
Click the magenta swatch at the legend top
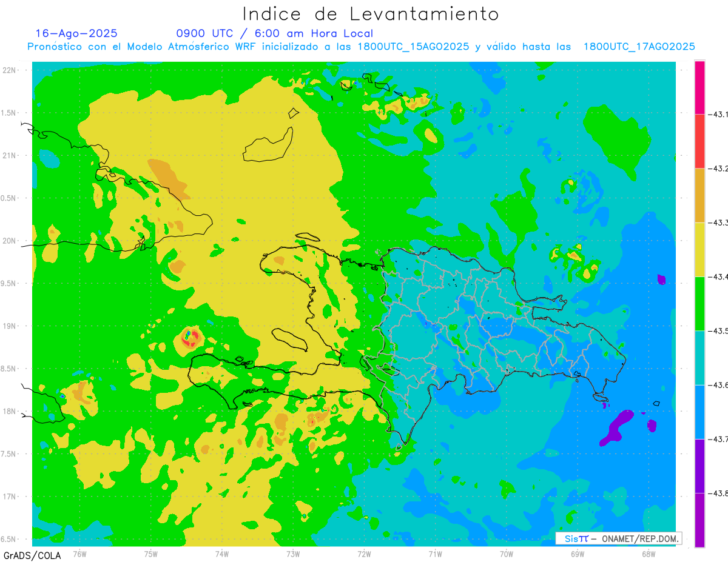pyautogui.click(x=699, y=87)
